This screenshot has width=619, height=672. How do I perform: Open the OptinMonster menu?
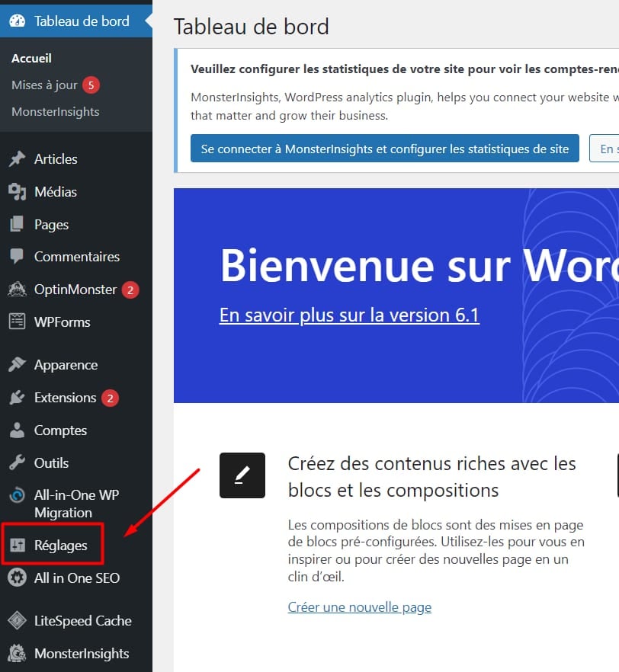coord(76,290)
